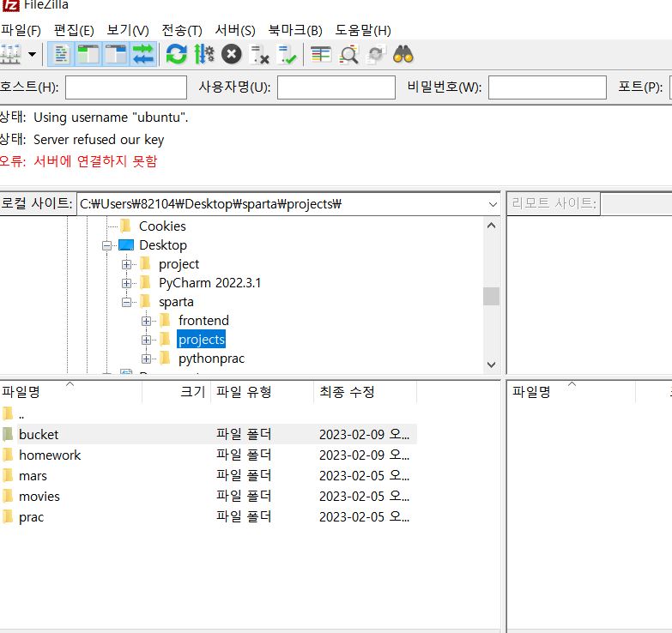Select the bucket folder row
Viewport: 672px width, 633px height.
point(209,434)
